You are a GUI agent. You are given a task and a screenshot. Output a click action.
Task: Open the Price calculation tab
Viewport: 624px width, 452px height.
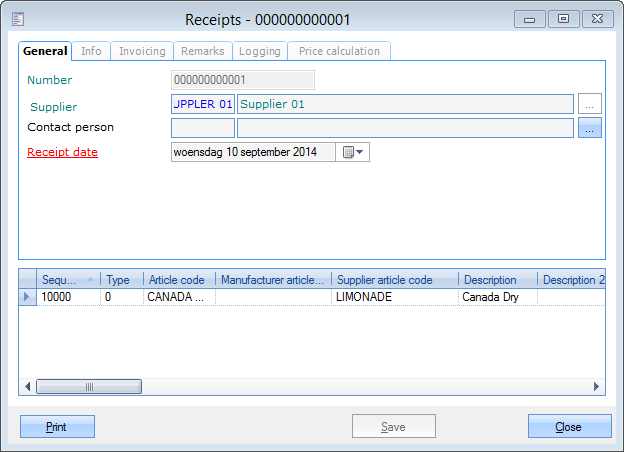pyautogui.click(x=339, y=51)
